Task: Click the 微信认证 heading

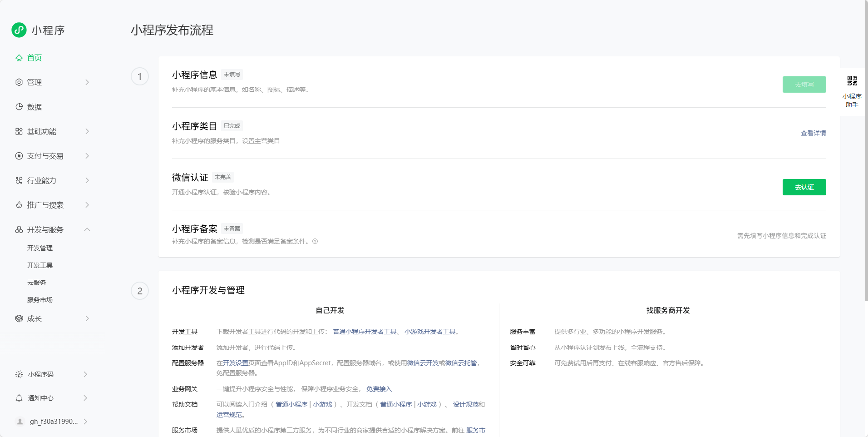Action: [190, 178]
